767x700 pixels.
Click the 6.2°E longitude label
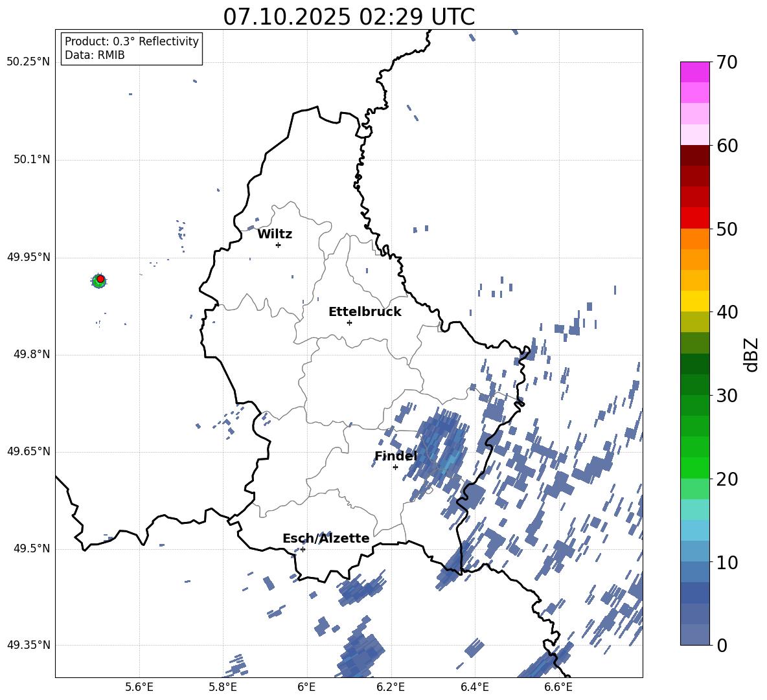coord(391,688)
